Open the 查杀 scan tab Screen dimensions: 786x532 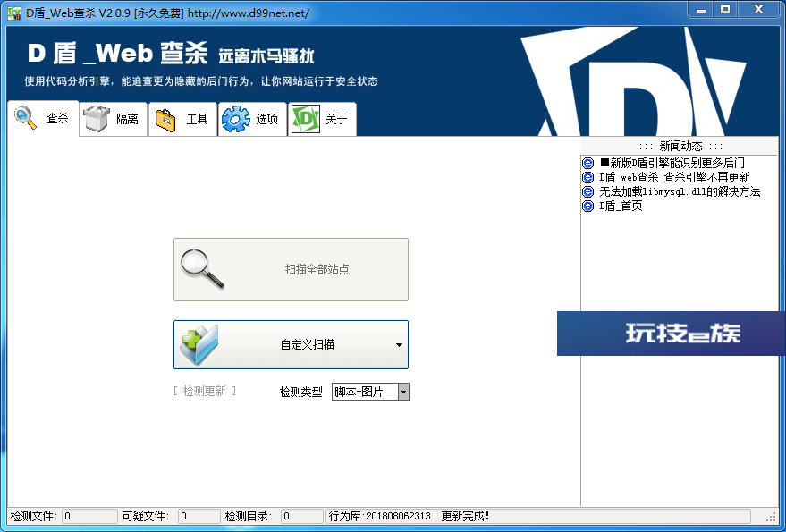[x=43, y=118]
